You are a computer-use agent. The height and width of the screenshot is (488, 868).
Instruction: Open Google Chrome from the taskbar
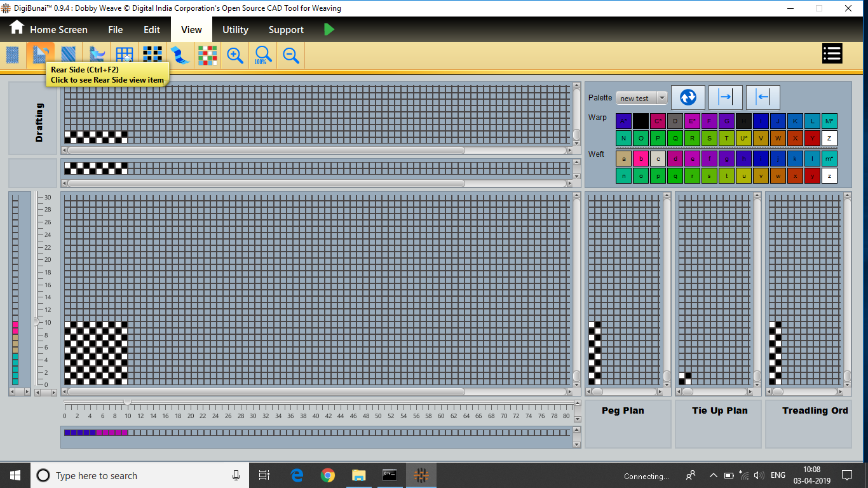[x=328, y=475]
